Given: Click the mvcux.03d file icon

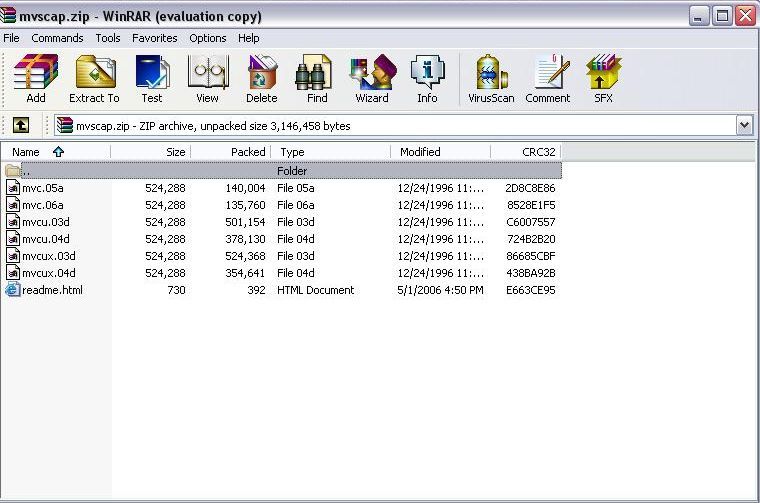Looking at the screenshot, I should click(x=13, y=255).
